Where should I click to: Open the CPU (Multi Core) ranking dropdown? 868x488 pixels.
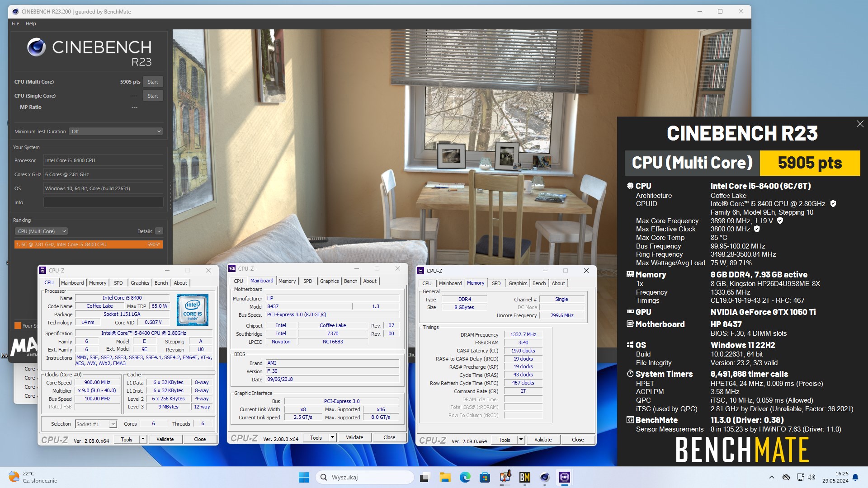(x=41, y=231)
